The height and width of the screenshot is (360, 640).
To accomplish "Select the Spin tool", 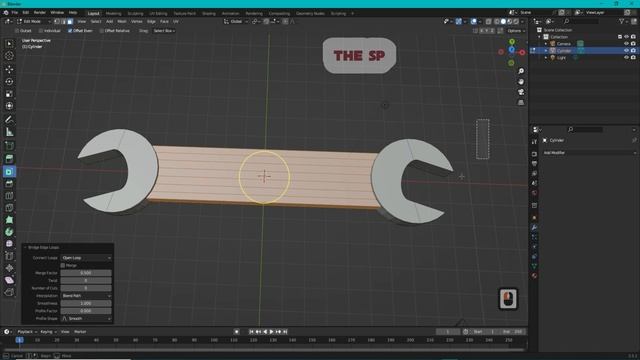I will (x=9, y=232).
